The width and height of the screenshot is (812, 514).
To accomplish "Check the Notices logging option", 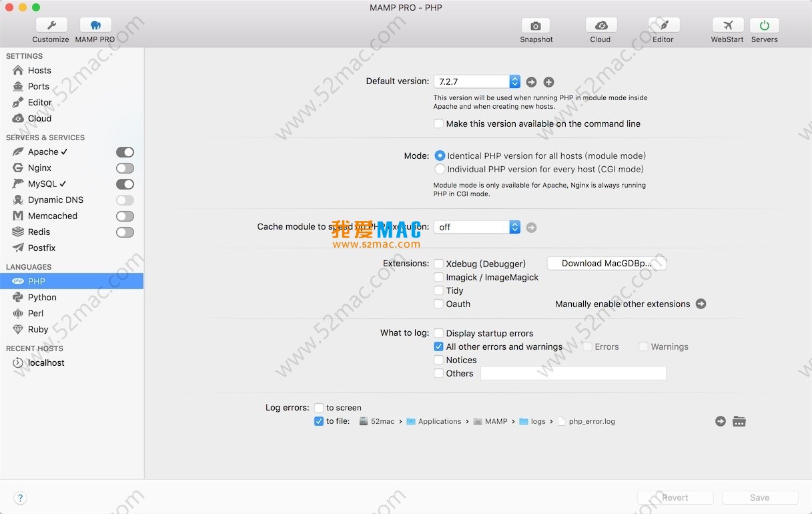I will (438, 360).
